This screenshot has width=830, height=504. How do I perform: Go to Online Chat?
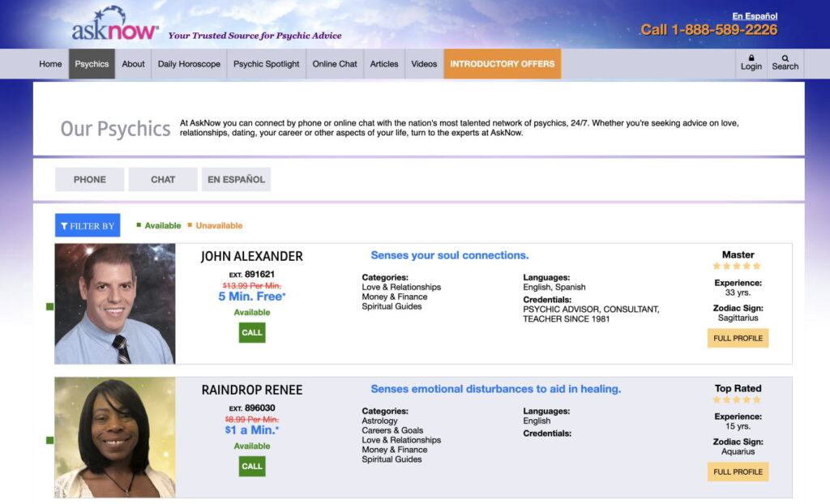click(335, 64)
